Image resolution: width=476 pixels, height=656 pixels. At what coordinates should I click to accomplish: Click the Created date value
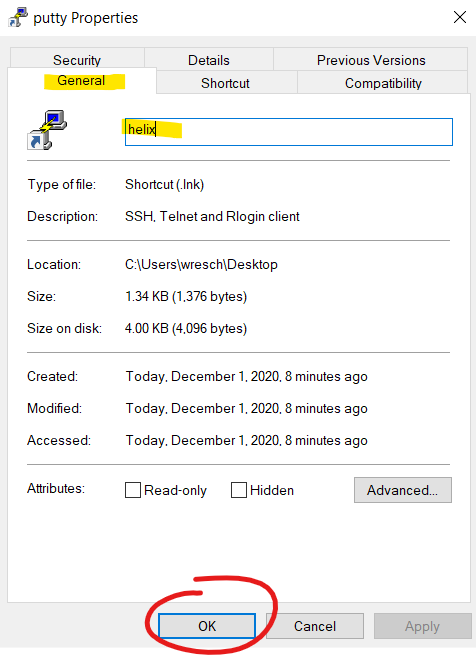tap(247, 377)
